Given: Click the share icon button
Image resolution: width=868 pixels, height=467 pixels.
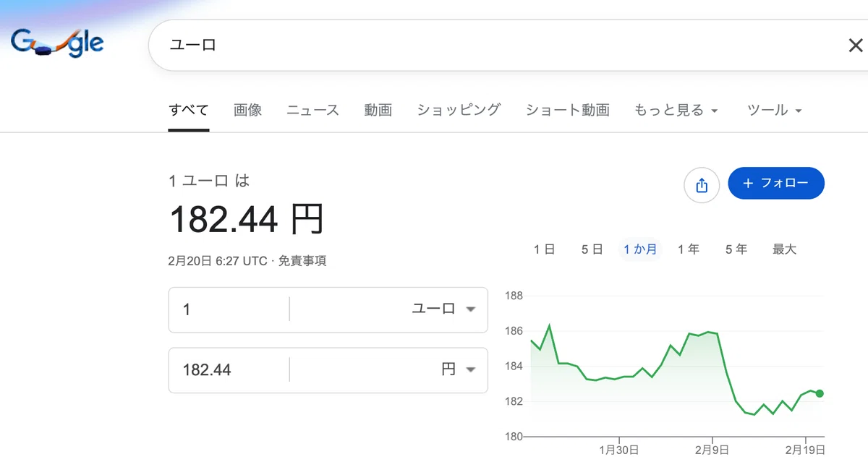Looking at the screenshot, I should pos(701,186).
